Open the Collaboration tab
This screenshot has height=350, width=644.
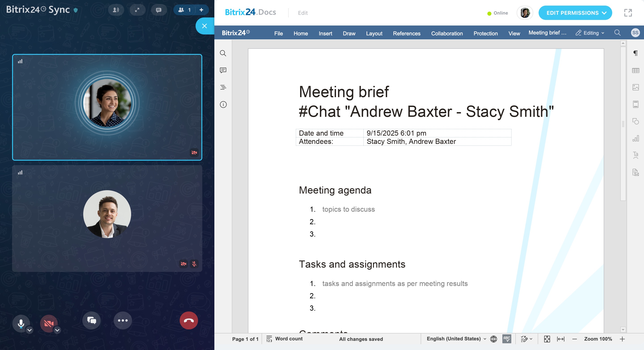point(447,33)
